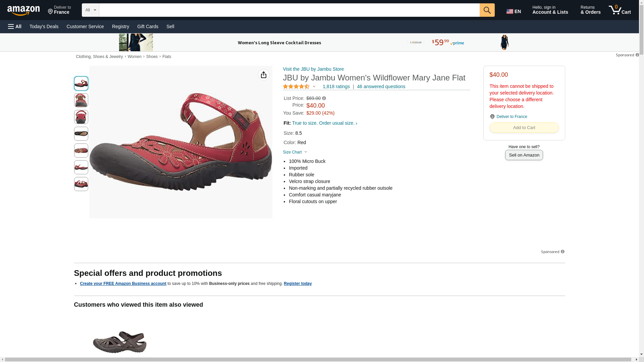Click the Sell on Amazon button
This screenshot has height=362, width=644.
click(x=524, y=155)
